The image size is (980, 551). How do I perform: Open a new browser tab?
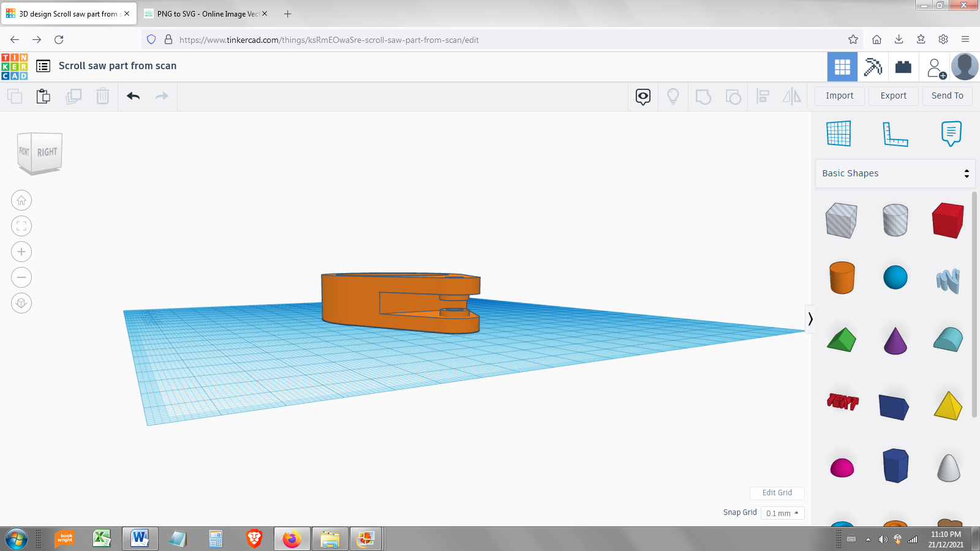(x=288, y=13)
